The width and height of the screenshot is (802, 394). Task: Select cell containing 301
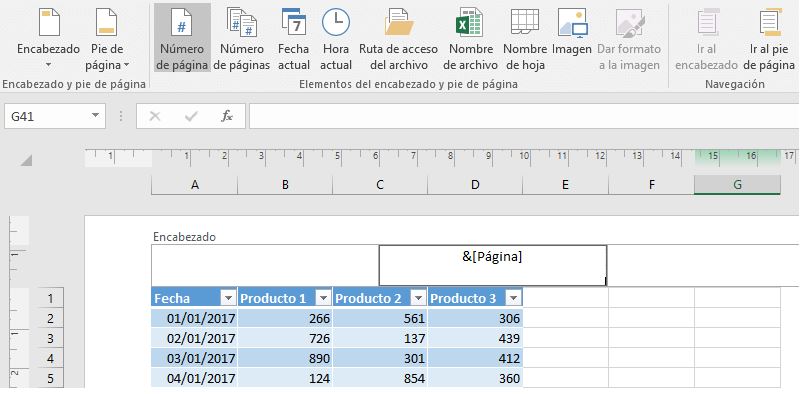(x=380, y=358)
